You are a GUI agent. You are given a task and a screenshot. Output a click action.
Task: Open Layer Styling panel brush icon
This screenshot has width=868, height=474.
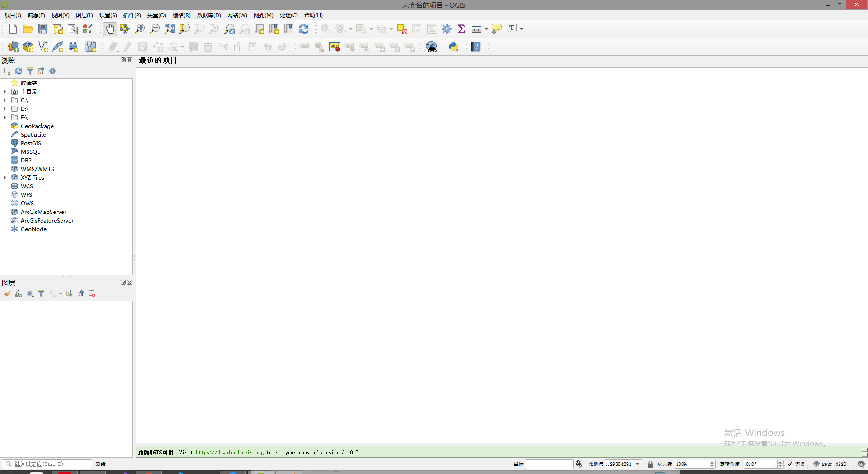(7, 294)
